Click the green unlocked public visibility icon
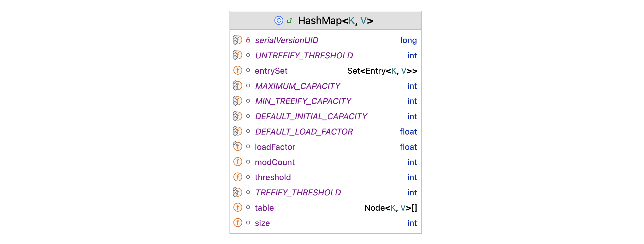The image size is (644, 244). 290,21
